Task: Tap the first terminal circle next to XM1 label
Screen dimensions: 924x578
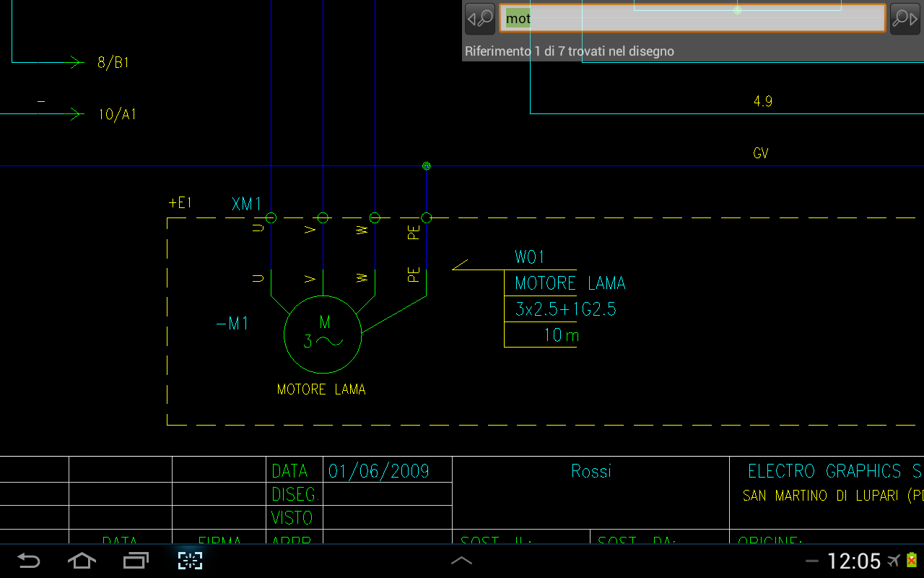Action: (271, 217)
